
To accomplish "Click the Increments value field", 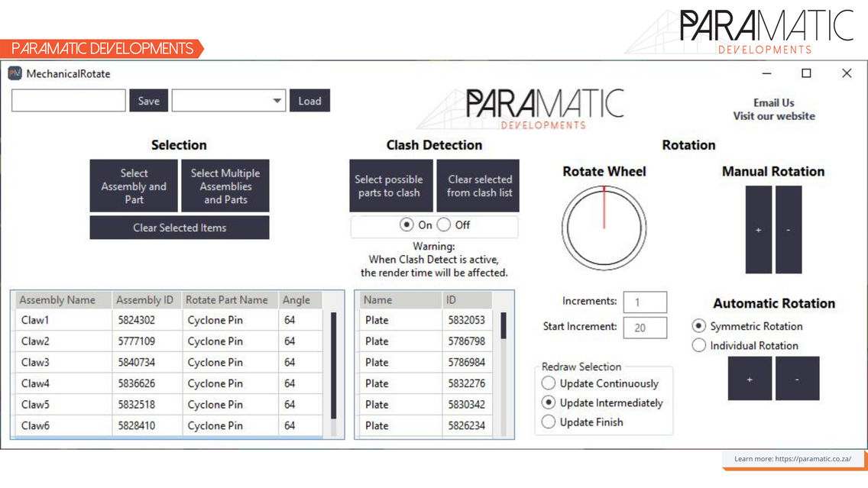I will pyautogui.click(x=645, y=302).
